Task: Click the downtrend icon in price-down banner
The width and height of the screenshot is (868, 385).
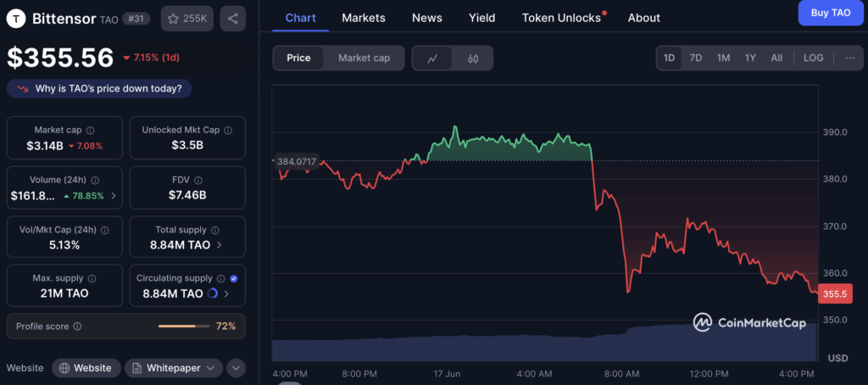Action: click(x=23, y=89)
